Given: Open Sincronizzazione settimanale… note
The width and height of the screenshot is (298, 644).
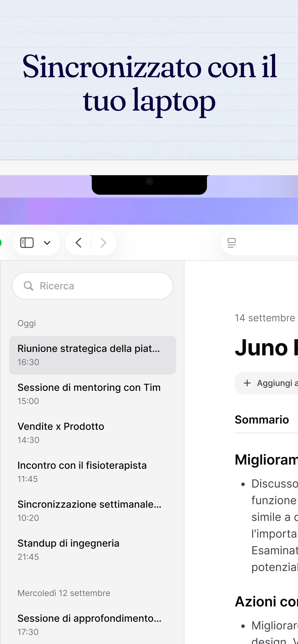Looking at the screenshot, I should pyautogui.click(x=93, y=511).
